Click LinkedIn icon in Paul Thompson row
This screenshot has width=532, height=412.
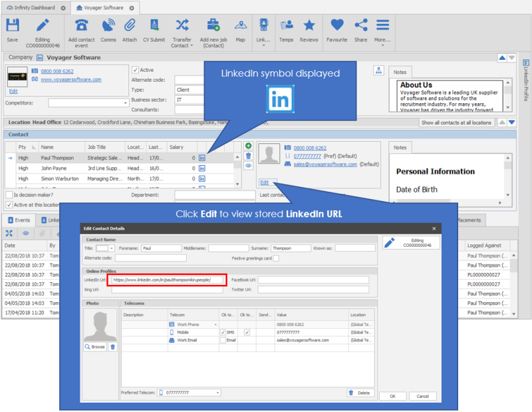202,158
